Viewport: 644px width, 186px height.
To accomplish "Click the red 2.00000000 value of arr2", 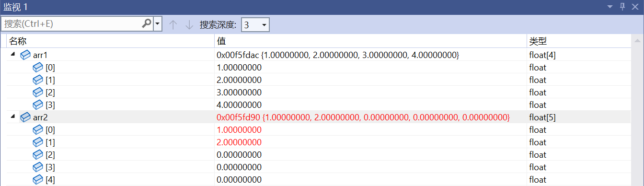I will pyautogui.click(x=239, y=142).
